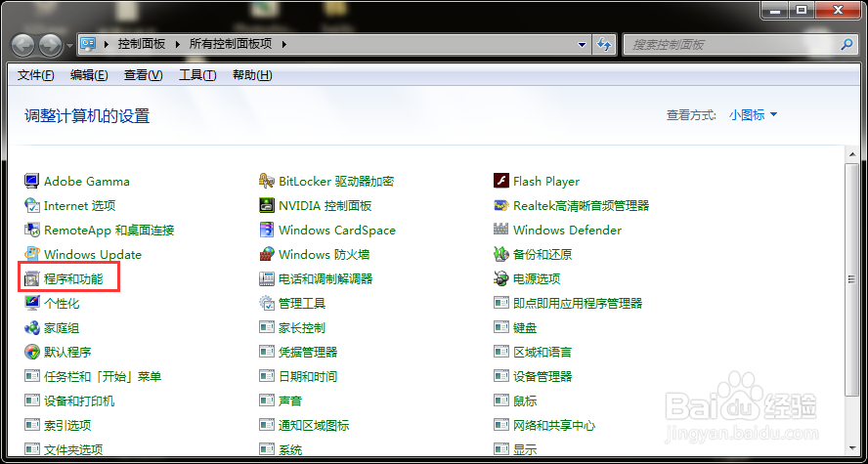Open recent pages dropdown next to Forward button
The width and height of the screenshot is (868, 464).
pyautogui.click(x=69, y=45)
